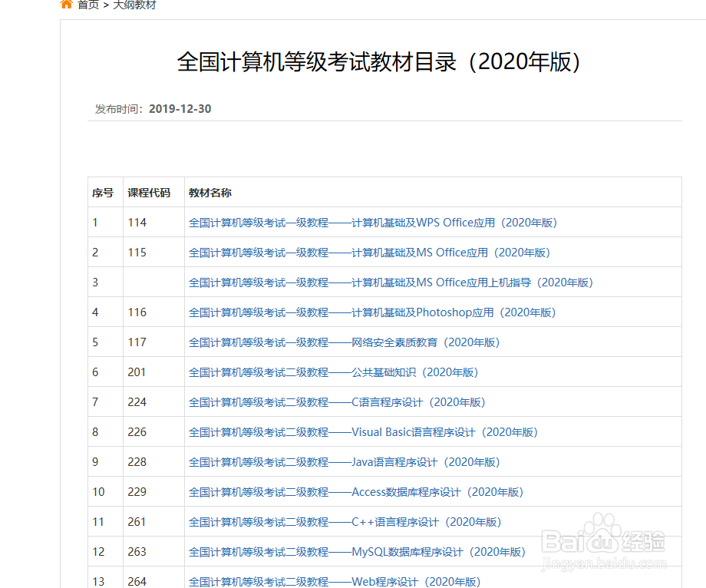
Task: Open the WPS Office应用 textbook link
Action: click(x=373, y=223)
